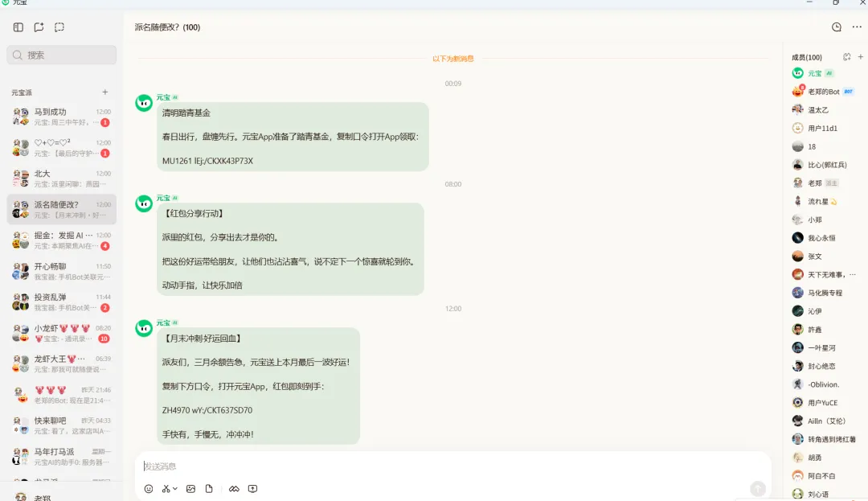Viewport: 868px width, 501px height.
Task: Open the 投资乱弹 conversation
Action: tap(61, 302)
